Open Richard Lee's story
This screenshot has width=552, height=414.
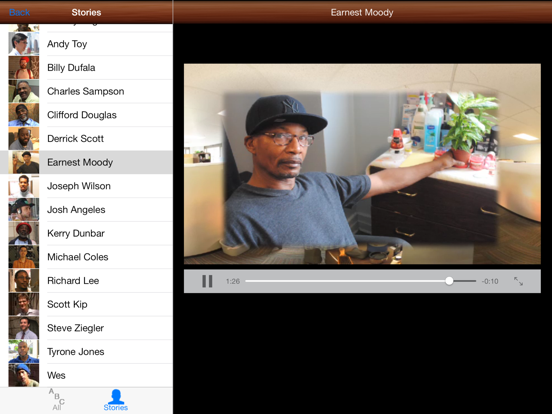(x=86, y=281)
